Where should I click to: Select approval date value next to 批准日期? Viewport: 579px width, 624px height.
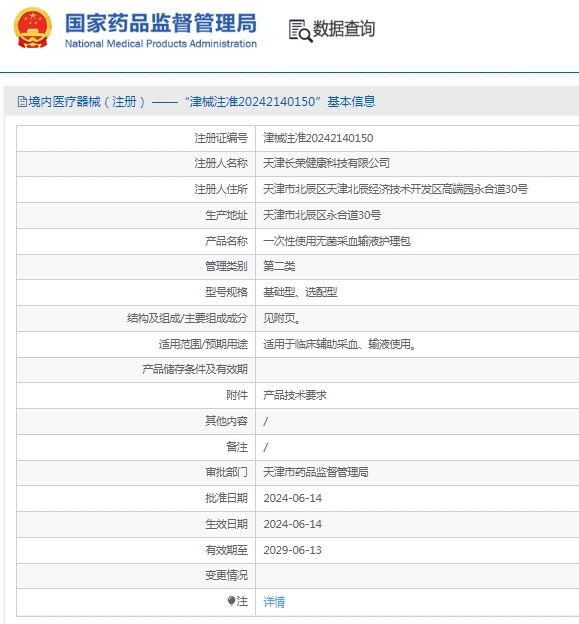292,498
